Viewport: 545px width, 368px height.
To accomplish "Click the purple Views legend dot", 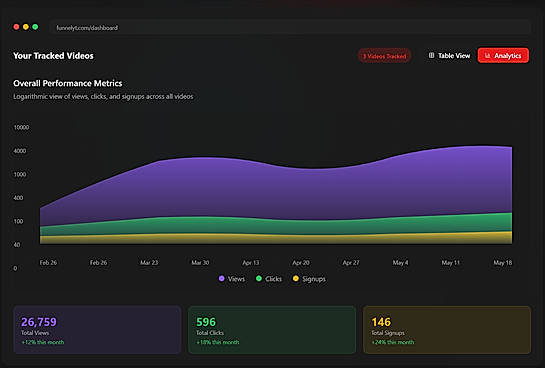I will point(221,278).
